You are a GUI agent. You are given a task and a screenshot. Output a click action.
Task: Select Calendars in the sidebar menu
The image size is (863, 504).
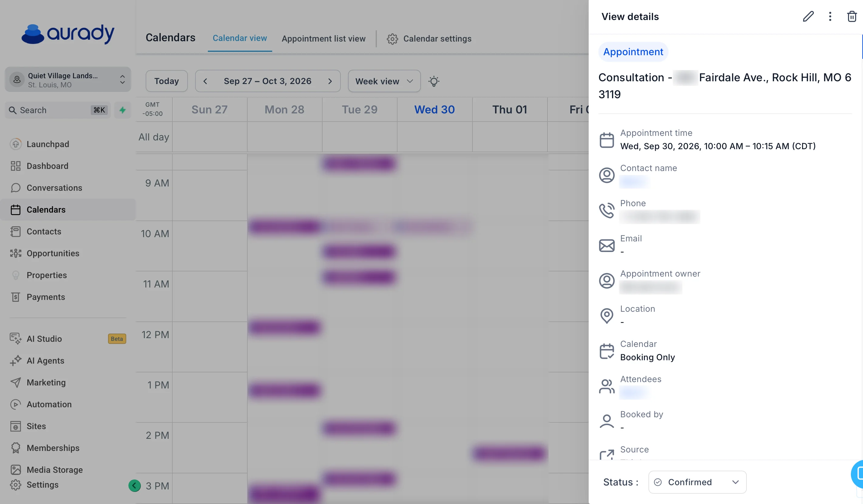click(x=68, y=210)
